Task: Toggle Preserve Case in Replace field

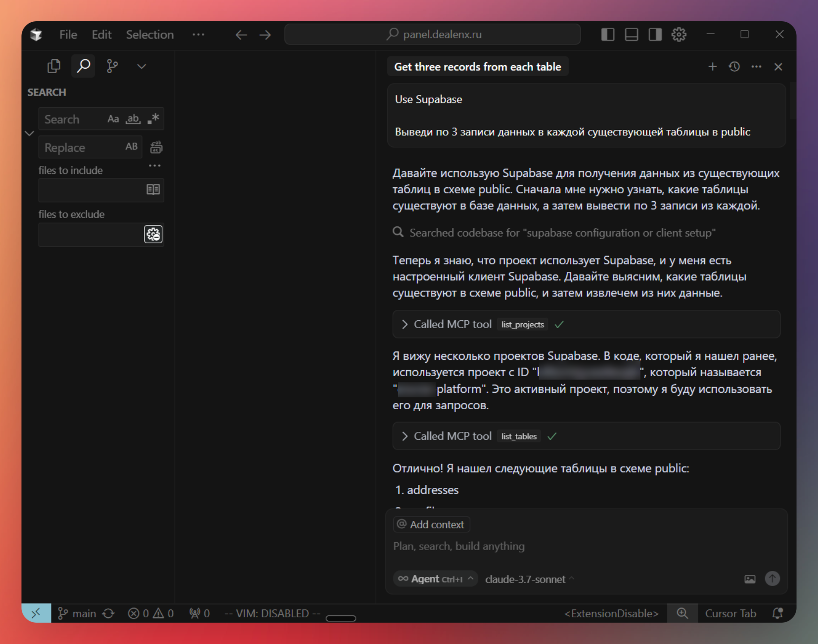Action: coord(131,147)
